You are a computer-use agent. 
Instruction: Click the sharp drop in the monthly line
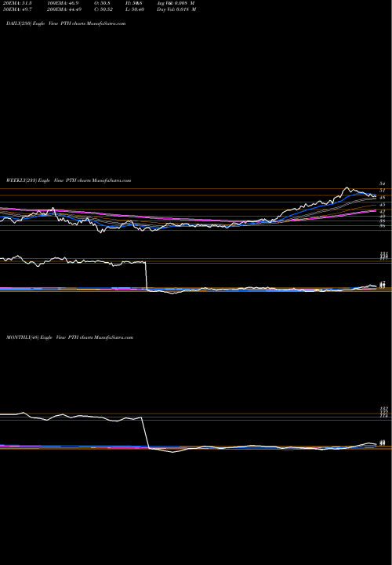[145, 432]
